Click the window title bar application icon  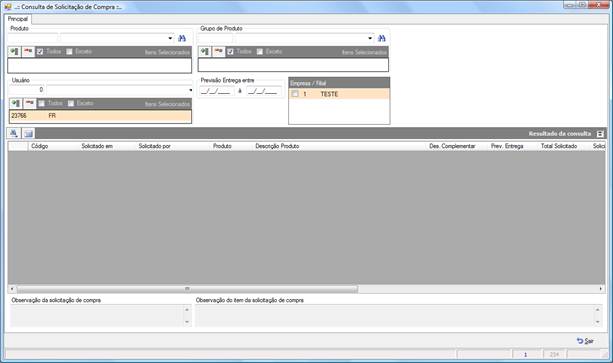click(x=7, y=7)
